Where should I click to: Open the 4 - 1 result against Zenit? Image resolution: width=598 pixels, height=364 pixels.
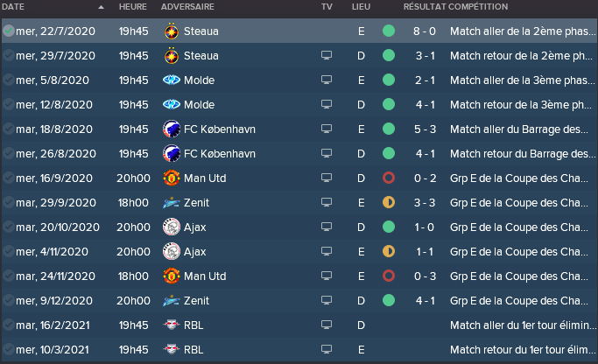(425, 301)
